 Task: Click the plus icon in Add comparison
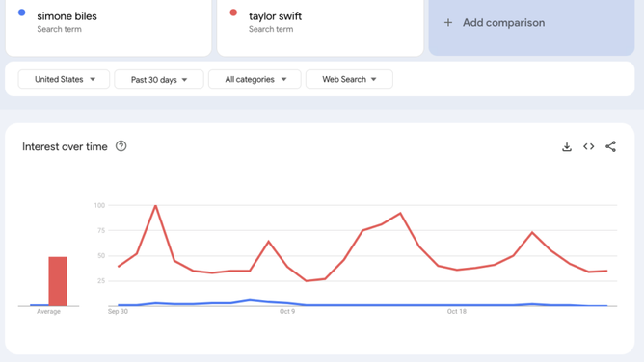pyautogui.click(x=448, y=22)
